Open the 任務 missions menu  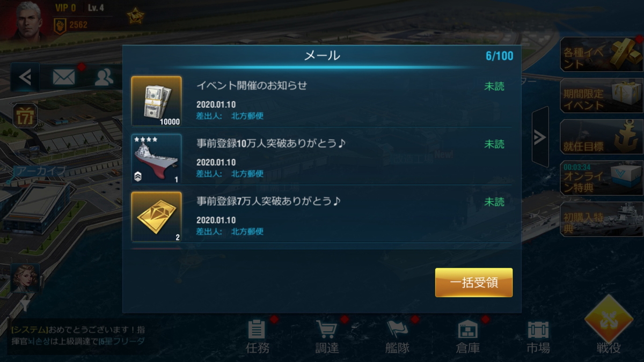258,337
